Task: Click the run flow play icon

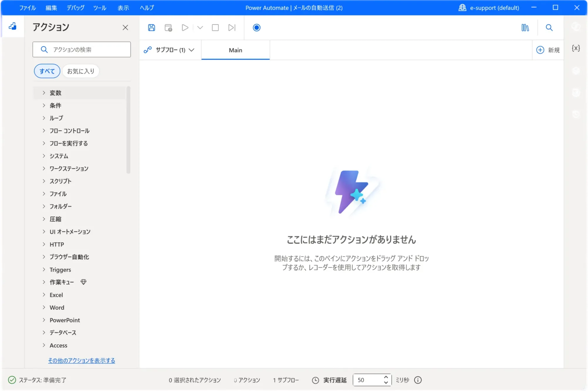Action: point(185,28)
